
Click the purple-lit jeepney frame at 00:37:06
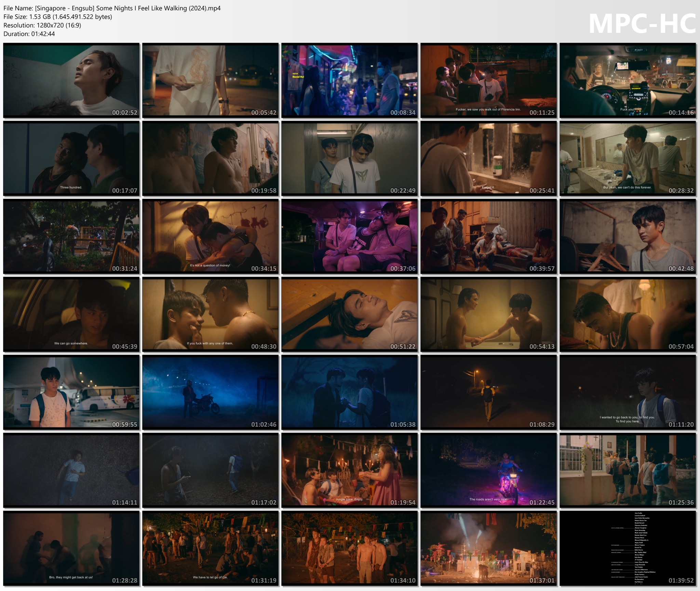[349, 236]
